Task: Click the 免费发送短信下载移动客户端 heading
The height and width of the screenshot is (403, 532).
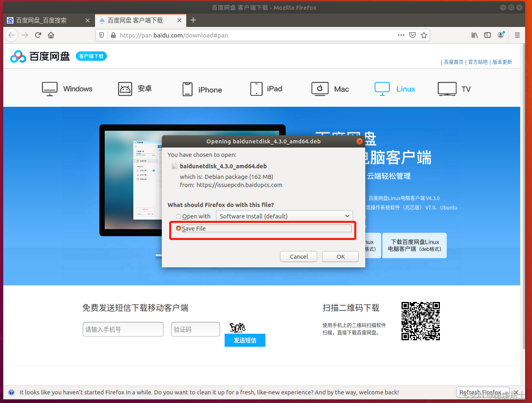Action: click(x=135, y=308)
